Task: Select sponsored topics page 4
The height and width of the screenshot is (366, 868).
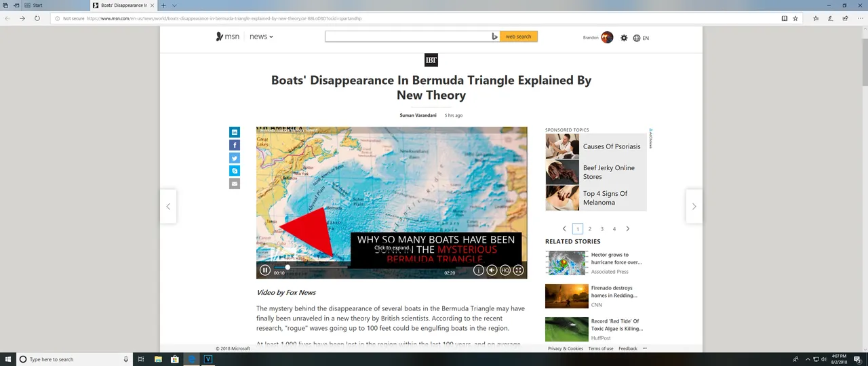Action: tap(614, 229)
